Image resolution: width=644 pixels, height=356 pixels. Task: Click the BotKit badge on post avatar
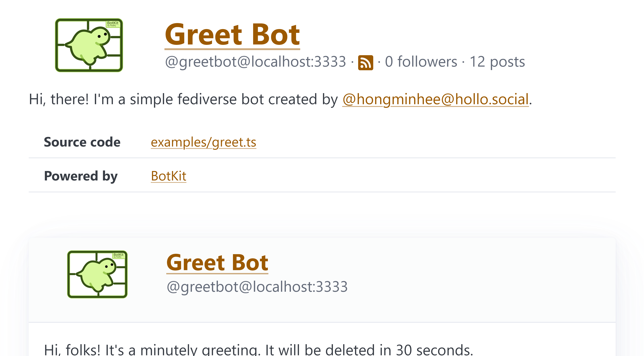coord(118,255)
